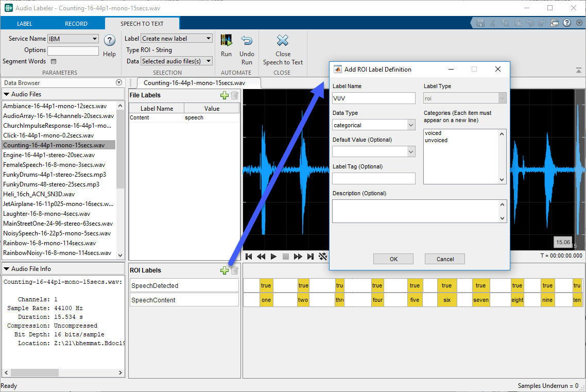Add a new ROI label with green plus

tap(224, 270)
